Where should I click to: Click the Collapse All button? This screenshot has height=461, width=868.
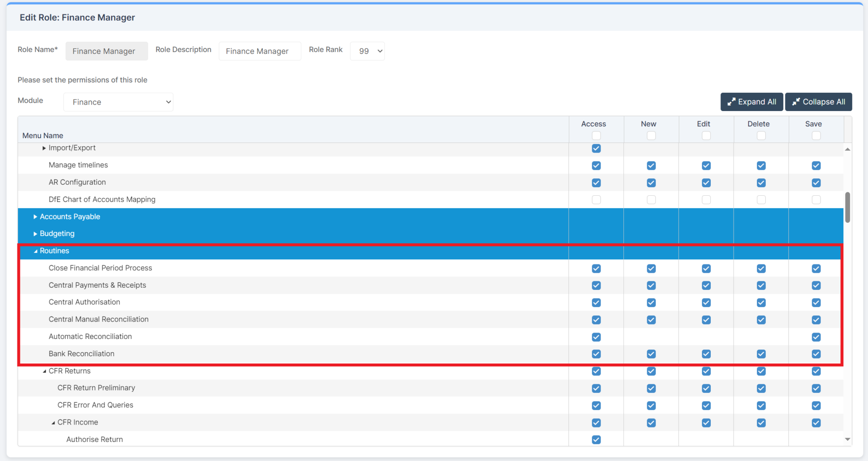(x=818, y=102)
